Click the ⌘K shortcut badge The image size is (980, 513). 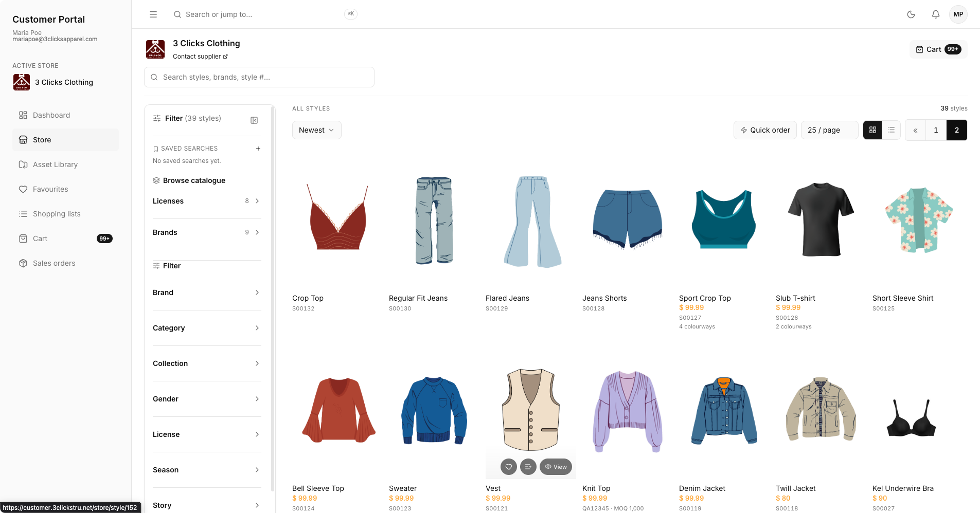(351, 14)
